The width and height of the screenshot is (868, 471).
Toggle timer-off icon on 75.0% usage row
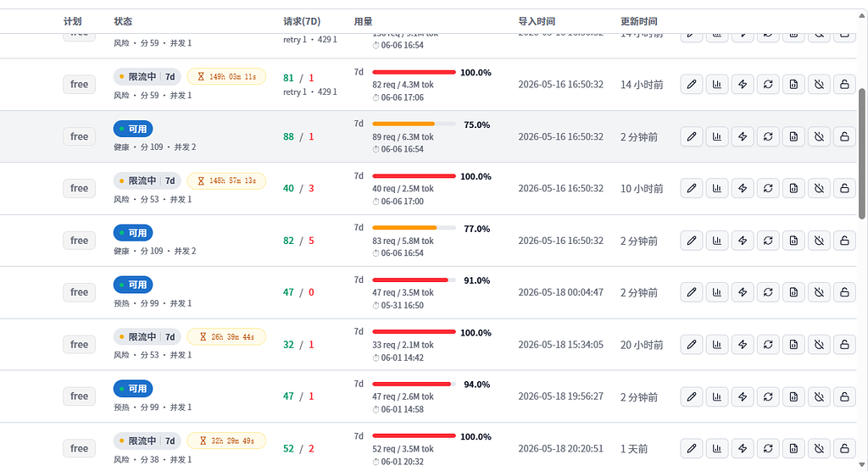click(x=819, y=136)
